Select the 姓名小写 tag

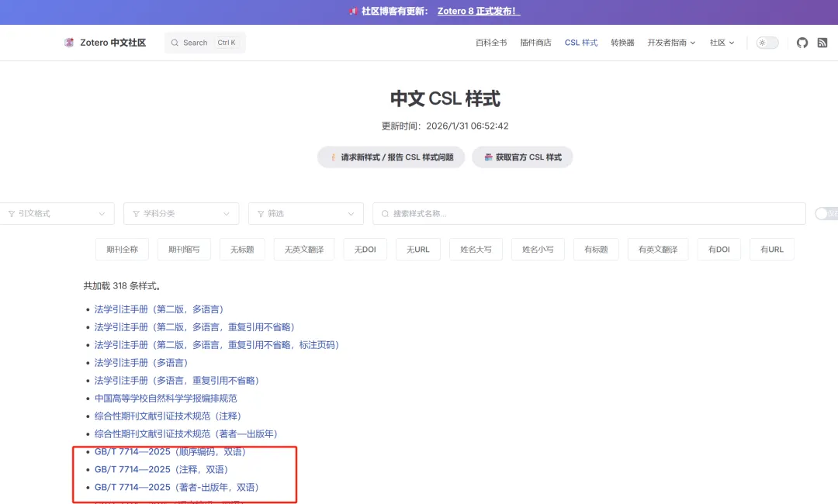(x=538, y=250)
